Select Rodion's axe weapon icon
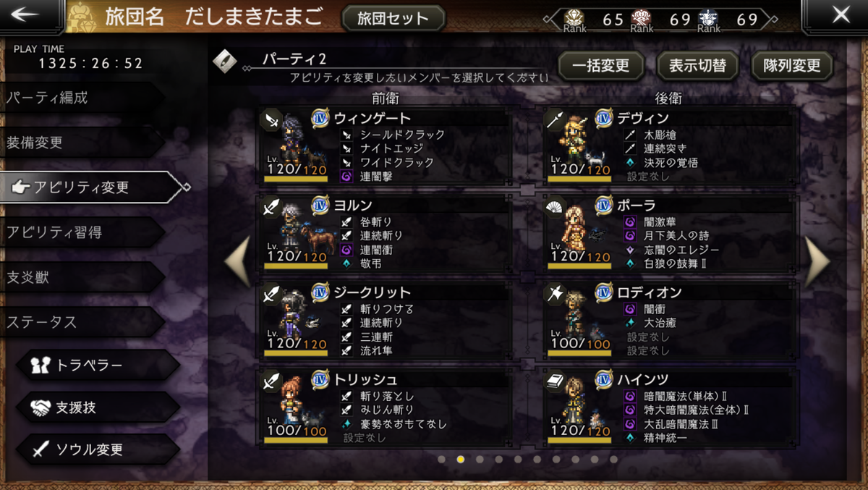 tap(556, 294)
